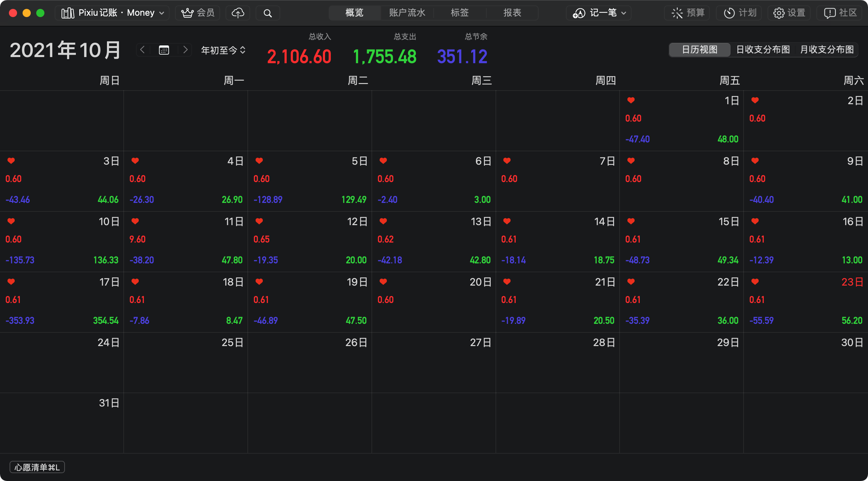Go to next month arrow

(185, 50)
